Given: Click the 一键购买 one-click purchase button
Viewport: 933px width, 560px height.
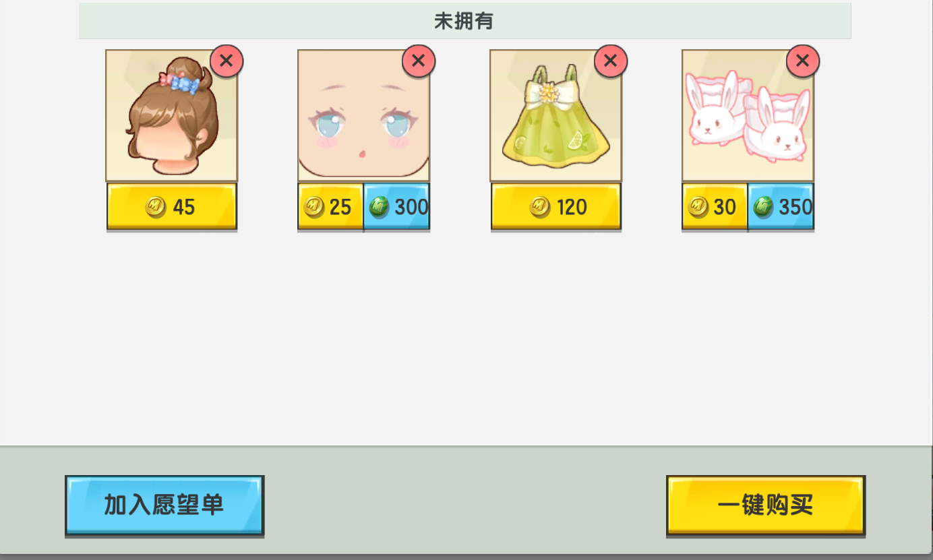Looking at the screenshot, I should point(766,505).
